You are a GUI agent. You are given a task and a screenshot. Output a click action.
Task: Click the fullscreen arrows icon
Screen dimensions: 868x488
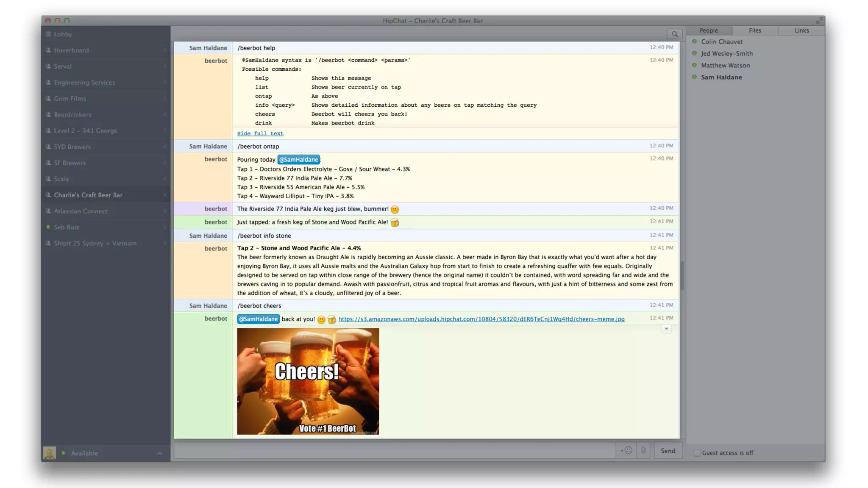819,20
